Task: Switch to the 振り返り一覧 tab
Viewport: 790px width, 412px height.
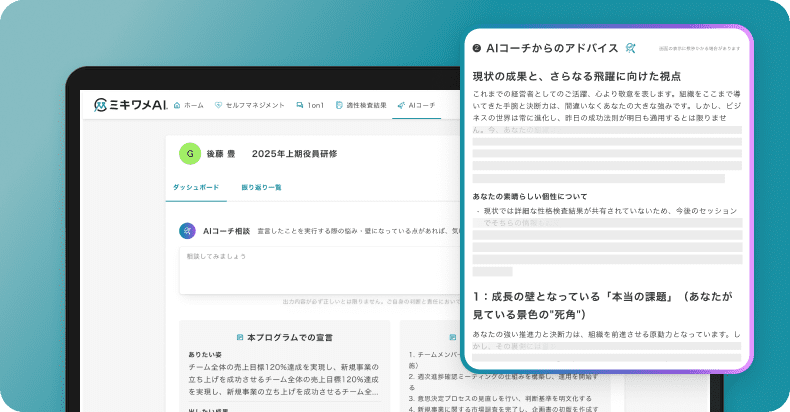Action: [x=261, y=187]
